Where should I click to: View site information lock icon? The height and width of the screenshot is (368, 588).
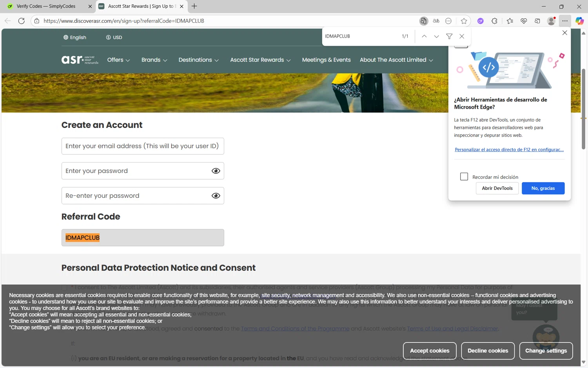coord(37,21)
